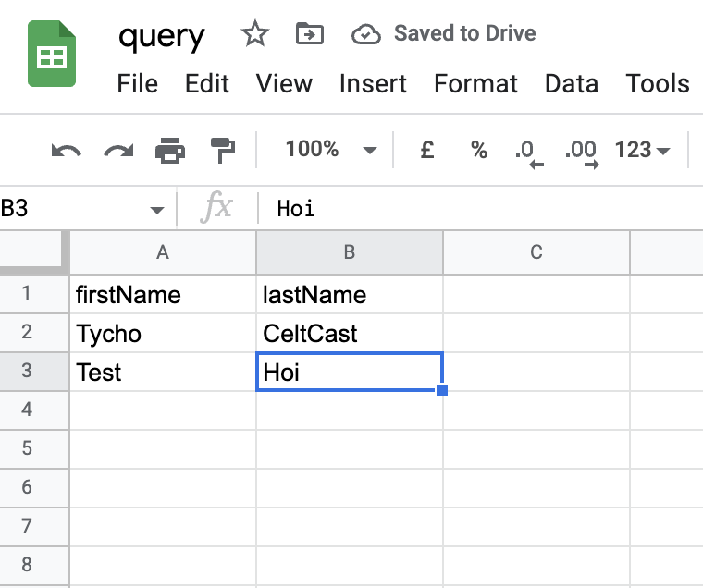Open the Google Sheets home icon
703x588 pixels.
click(x=52, y=54)
